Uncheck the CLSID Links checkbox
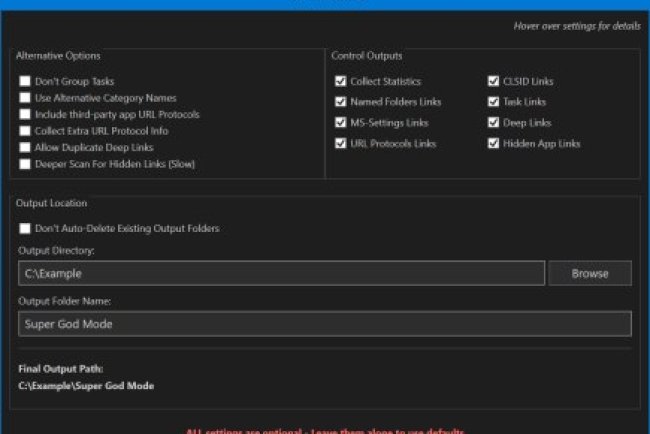 493,81
